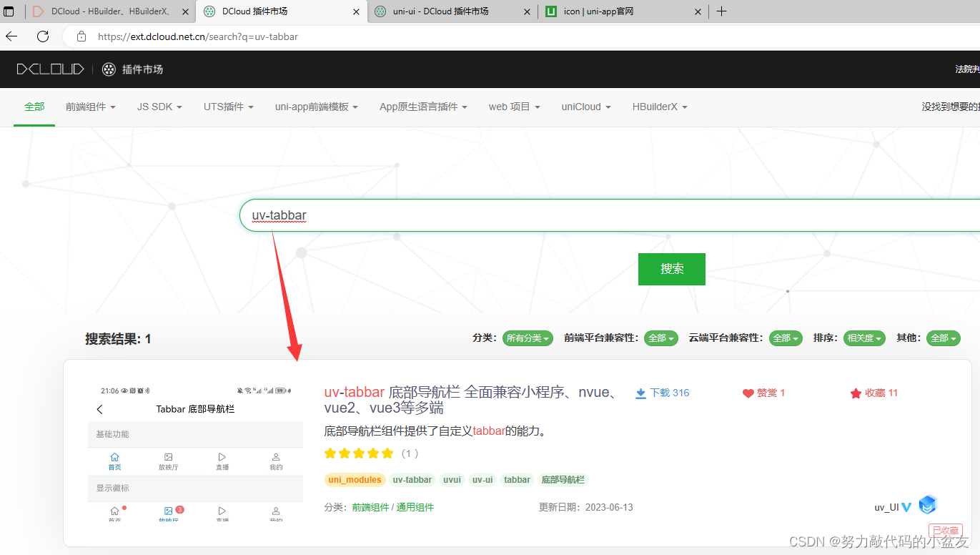Image resolution: width=980 pixels, height=555 pixels.
Task: Open a new browser tab with plus icon
Action: [721, 11]
